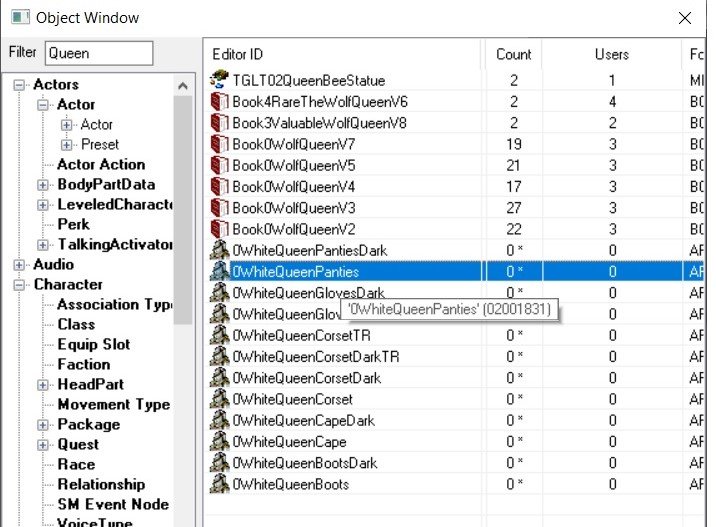Click the Object Window title bar icon
716x527 pixels.
click(x=20, y=18)
